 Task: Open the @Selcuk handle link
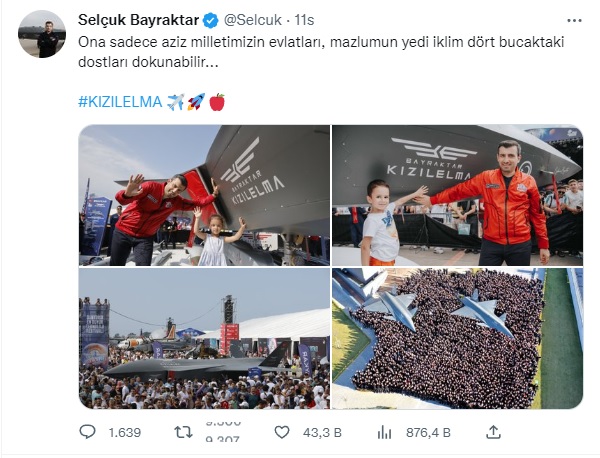point(253,20)
